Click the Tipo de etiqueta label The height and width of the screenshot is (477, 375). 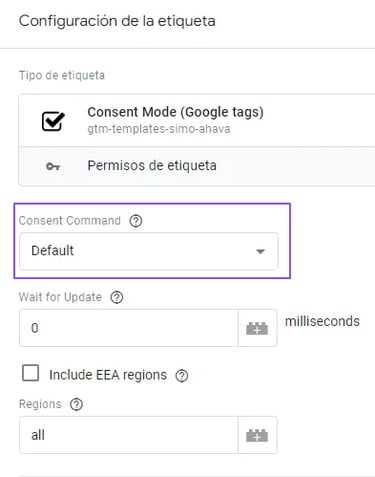[62, 75]
